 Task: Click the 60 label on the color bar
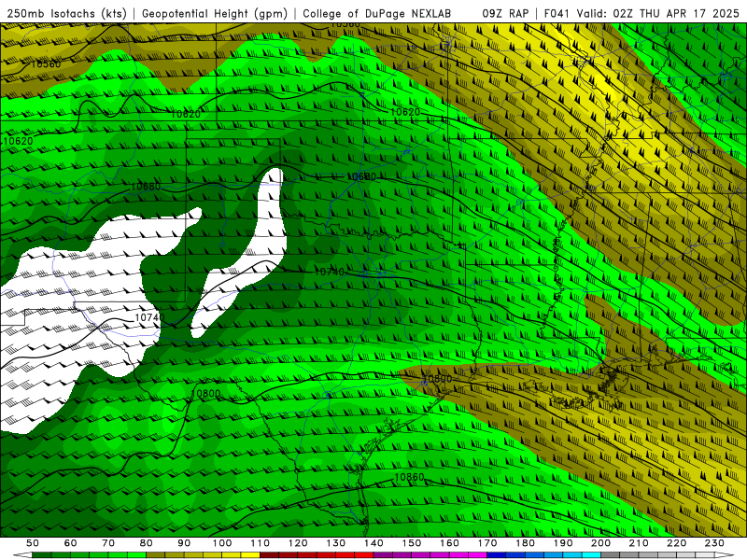pyautogui.click(x=71, y=543)
